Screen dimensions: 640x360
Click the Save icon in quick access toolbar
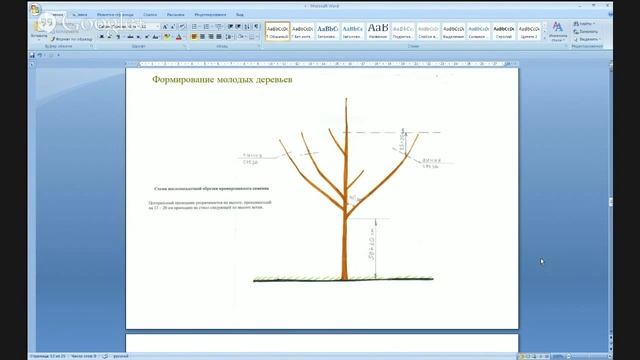coord(32,55)
